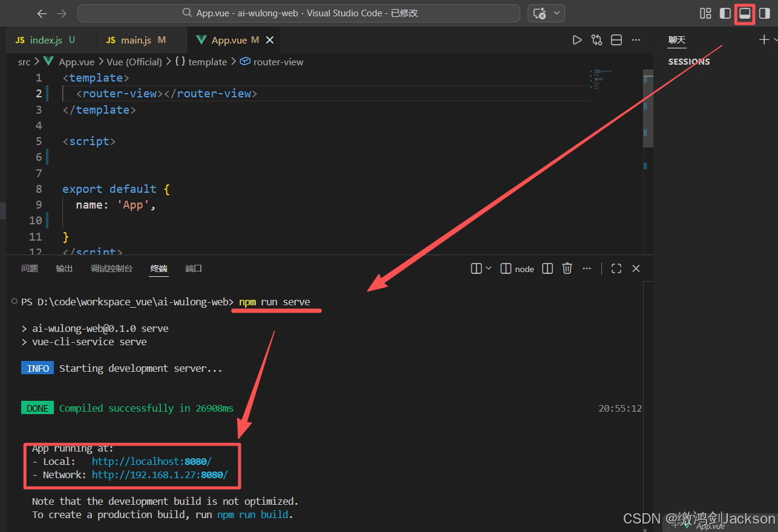Image resolution: width=778 pixels, height=532 pixels.
Task: Toggle the secondary side bar
Action: (764, 13)
